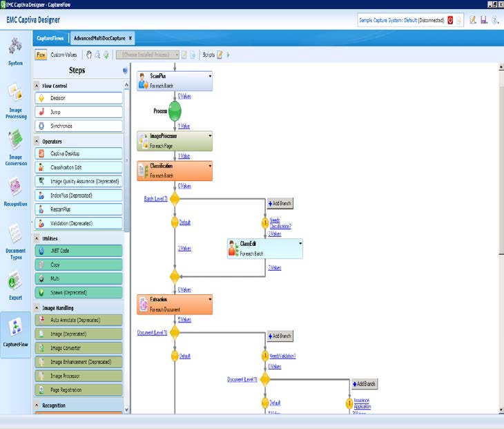
Task: Open the Choose Installed Process dropdown
Action: click(x=148, y=55)
